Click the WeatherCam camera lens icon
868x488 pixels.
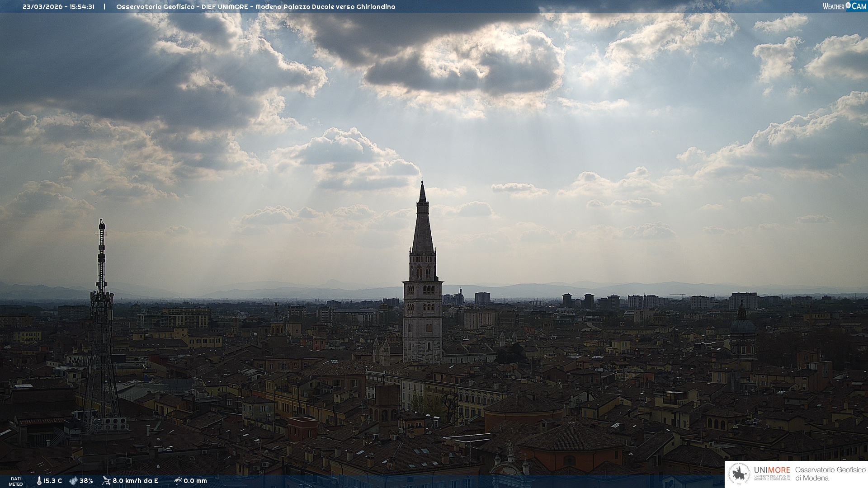[x=848, y=6]
